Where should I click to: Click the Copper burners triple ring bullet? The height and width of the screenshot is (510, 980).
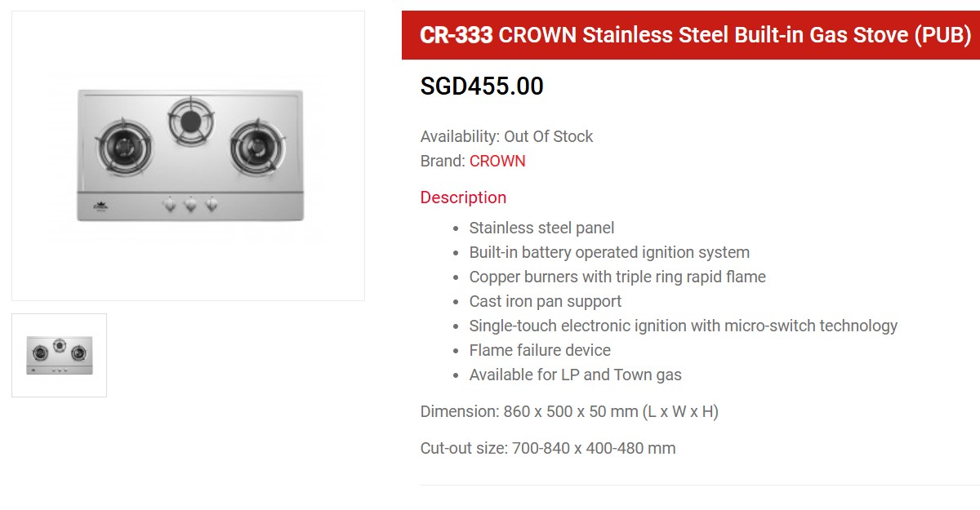pos(617,277)
